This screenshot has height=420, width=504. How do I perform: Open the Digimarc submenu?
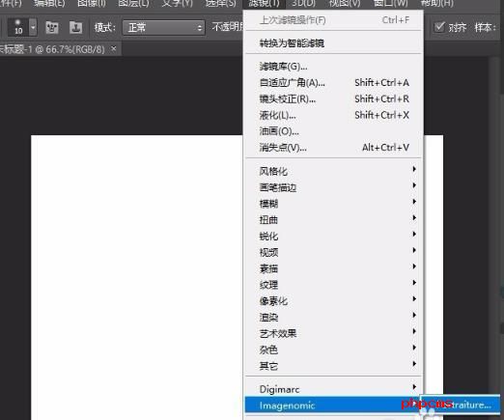tap(333, 389)
